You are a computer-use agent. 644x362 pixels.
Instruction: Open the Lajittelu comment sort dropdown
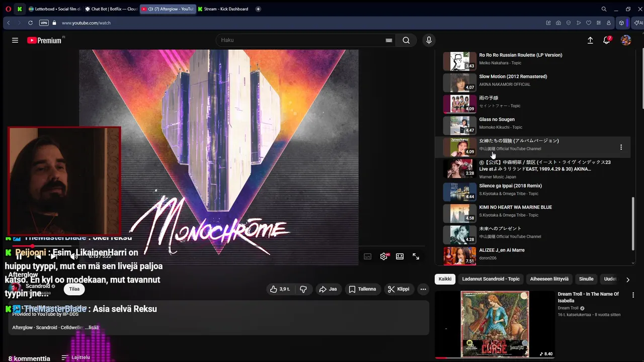coord(75,357)
